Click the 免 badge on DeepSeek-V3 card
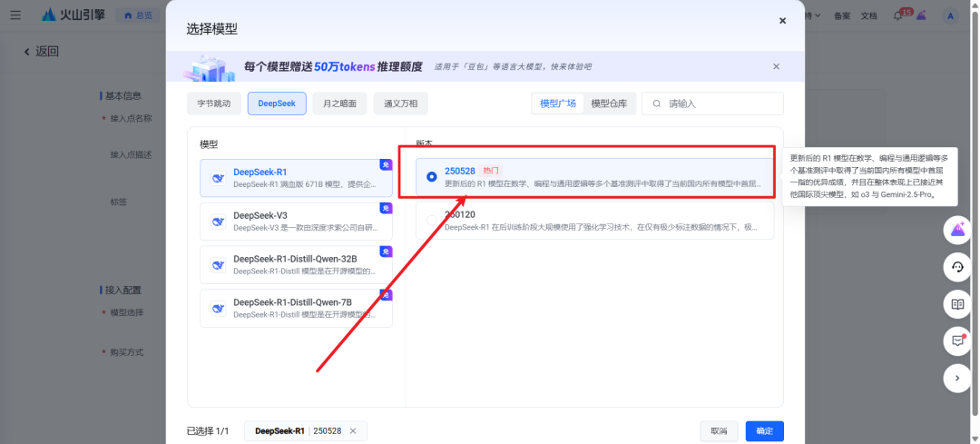This screenshot has height=444, width=980. click(x=386, y=208)
